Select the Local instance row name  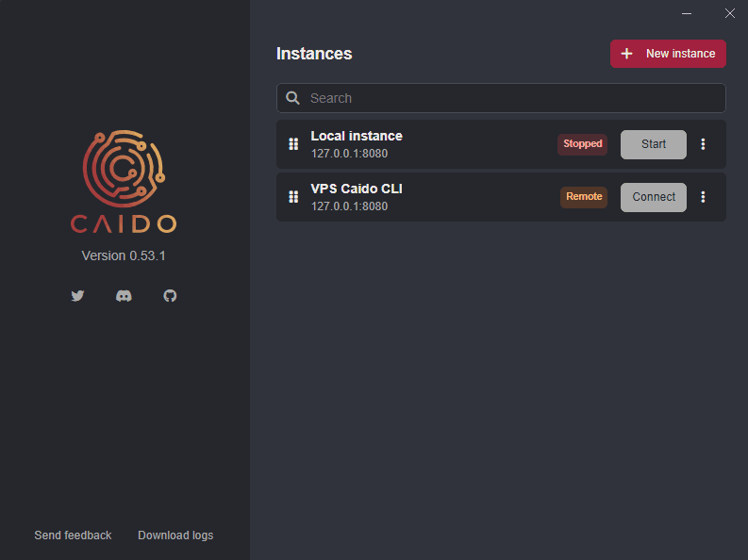pyautogui.click(x=357, y=136)
